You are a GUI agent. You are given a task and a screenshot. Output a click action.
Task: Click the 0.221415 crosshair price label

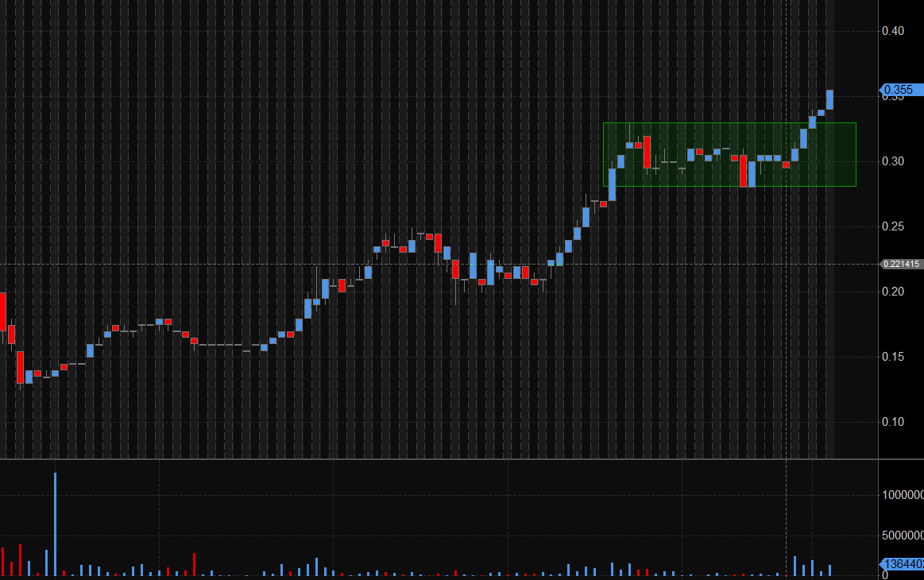901,264
